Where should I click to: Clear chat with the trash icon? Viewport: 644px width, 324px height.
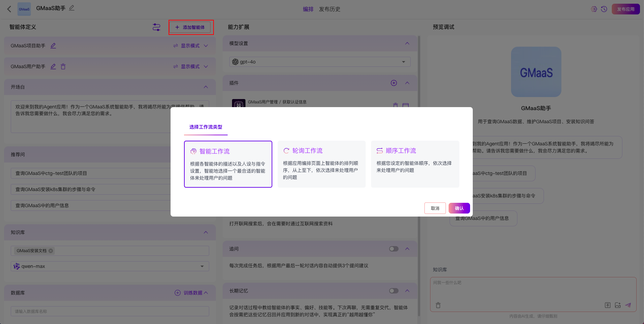[x=438, y=305]
